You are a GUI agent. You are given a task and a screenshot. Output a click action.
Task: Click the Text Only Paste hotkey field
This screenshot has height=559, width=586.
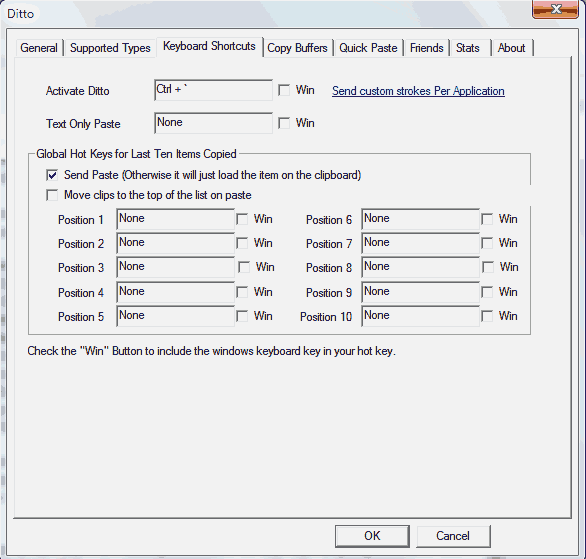tap(213, 123)
